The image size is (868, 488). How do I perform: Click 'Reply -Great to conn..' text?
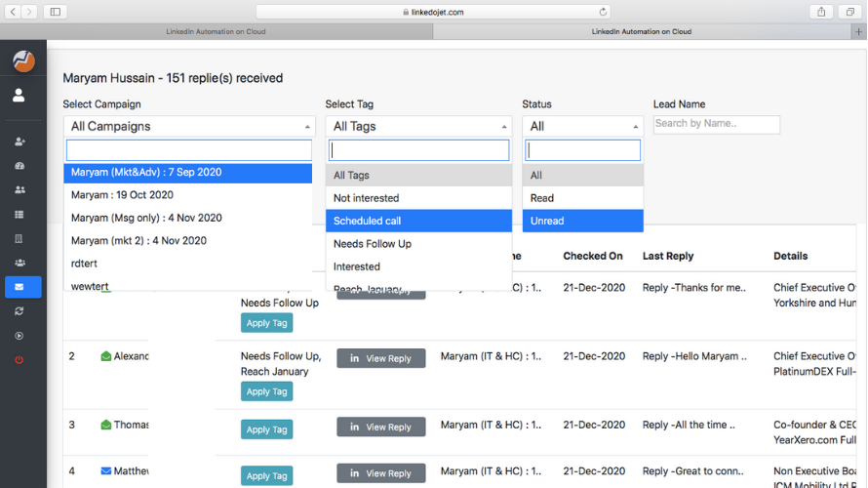(693, 470)
